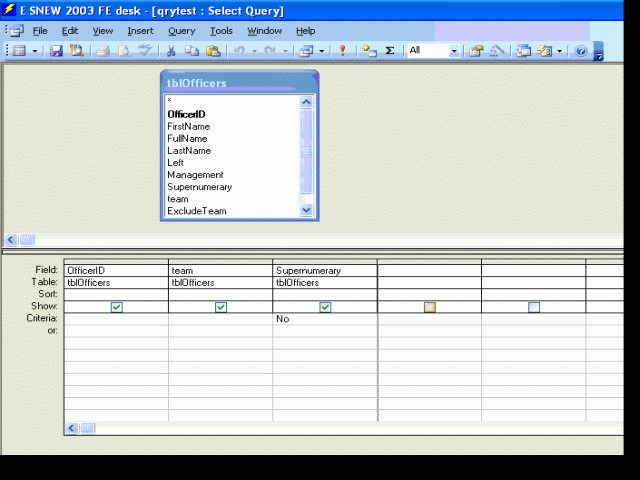
Task: Uncheck Show box for team column
Action: coord(221,307)
